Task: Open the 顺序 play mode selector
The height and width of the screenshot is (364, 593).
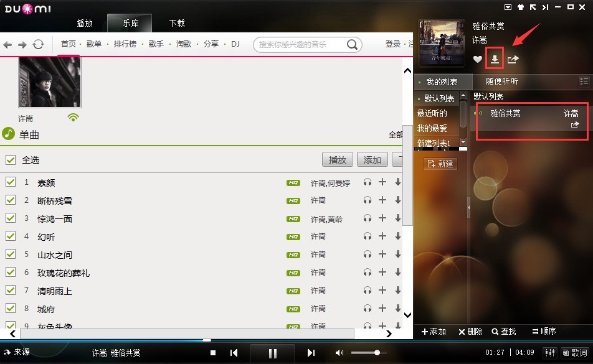Action: 544,332
